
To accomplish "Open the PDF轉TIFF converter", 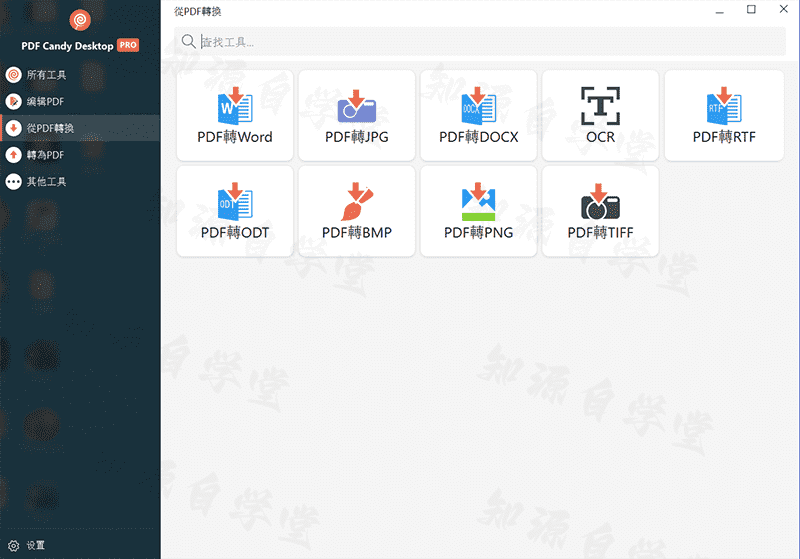I will tap(601, 211).
